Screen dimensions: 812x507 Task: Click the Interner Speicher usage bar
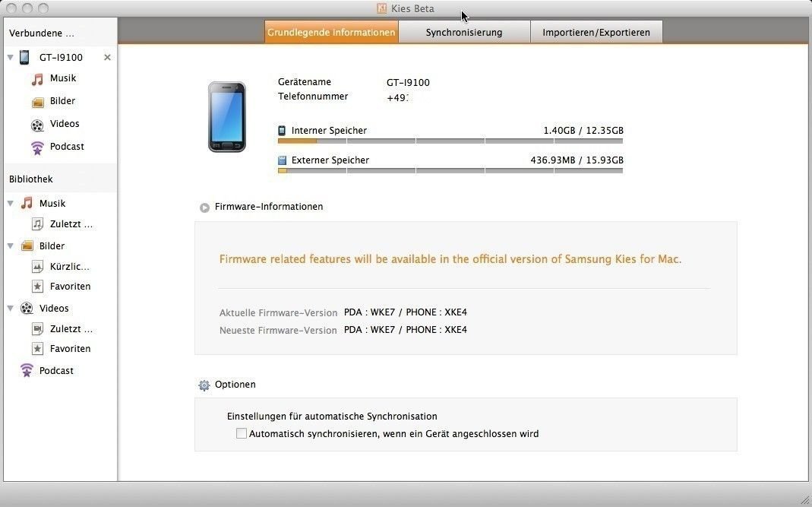tap(450, 141)
